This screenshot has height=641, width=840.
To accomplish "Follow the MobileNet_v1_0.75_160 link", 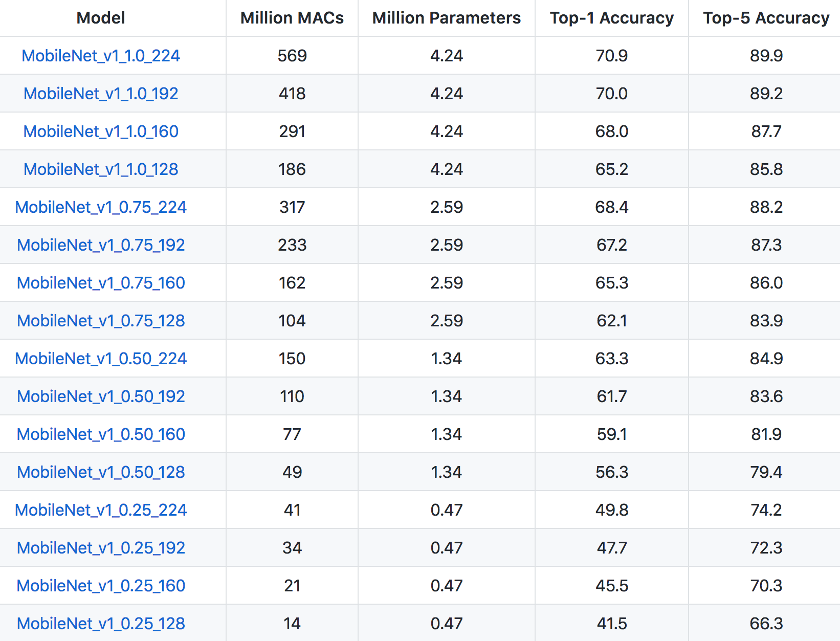I will click(x=101, y=283).
